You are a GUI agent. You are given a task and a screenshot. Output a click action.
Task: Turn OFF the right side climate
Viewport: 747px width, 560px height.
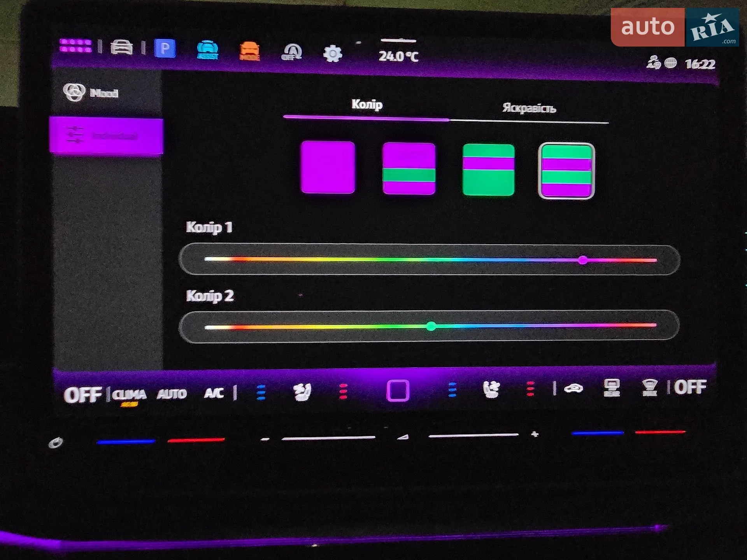coord(690,387)
